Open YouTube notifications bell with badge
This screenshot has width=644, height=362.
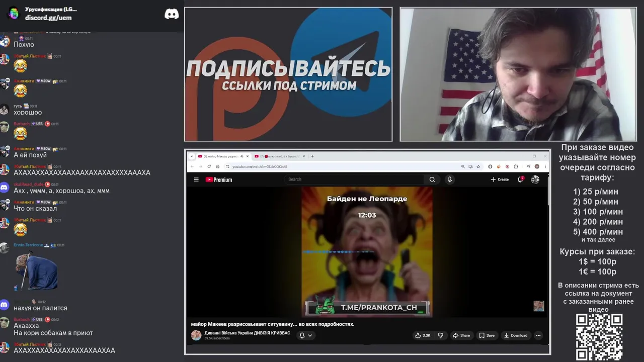coord(521,179)
